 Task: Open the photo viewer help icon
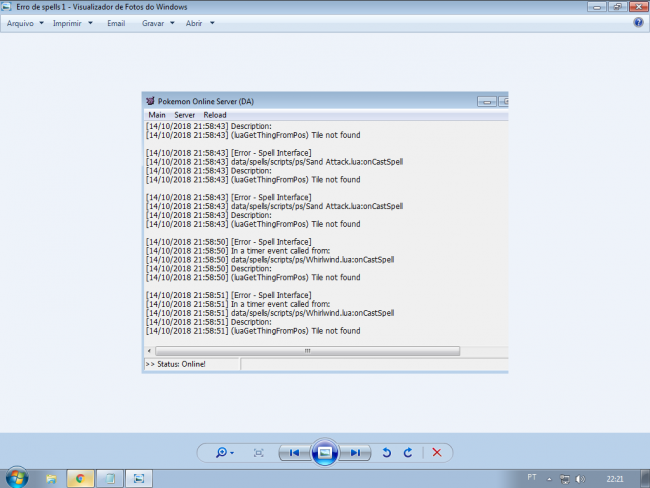tap(638, 22)
